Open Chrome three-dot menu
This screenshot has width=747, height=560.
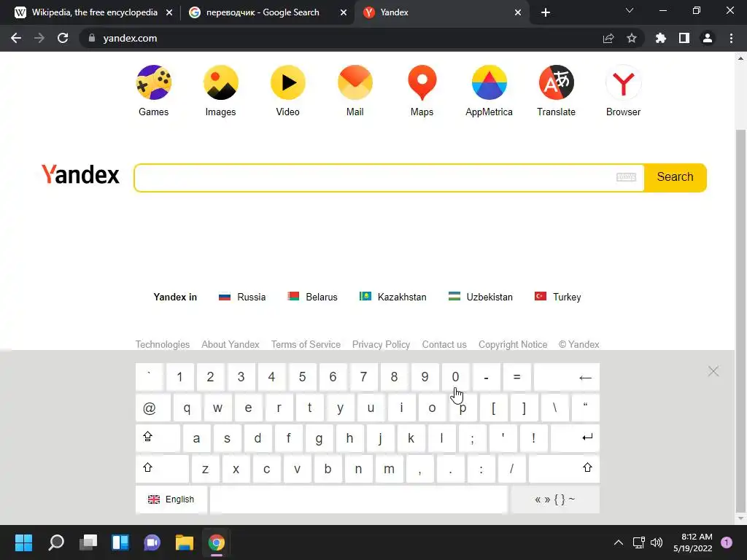pyautogui.click(x=731, y=38)
